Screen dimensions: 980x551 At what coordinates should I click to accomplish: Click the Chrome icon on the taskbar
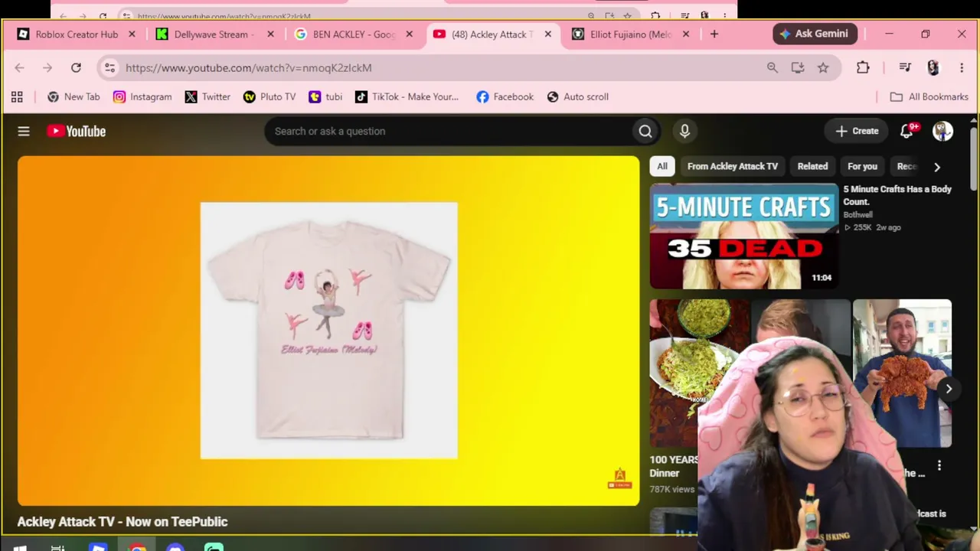(137, 547)
